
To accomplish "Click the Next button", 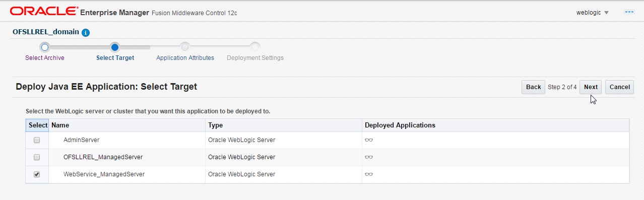I will pyautogui.click(x=591, y=87).
